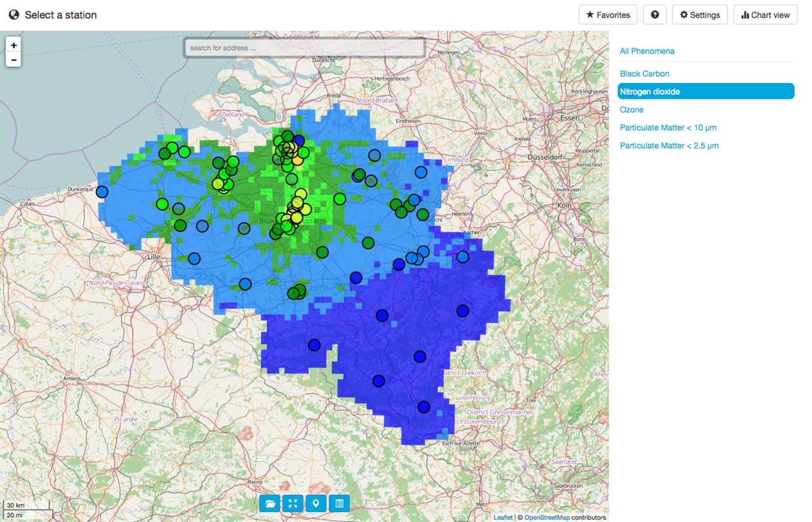Click the locate-me pin button
This screenshot has width=812, height=522.
coord(316,503)
